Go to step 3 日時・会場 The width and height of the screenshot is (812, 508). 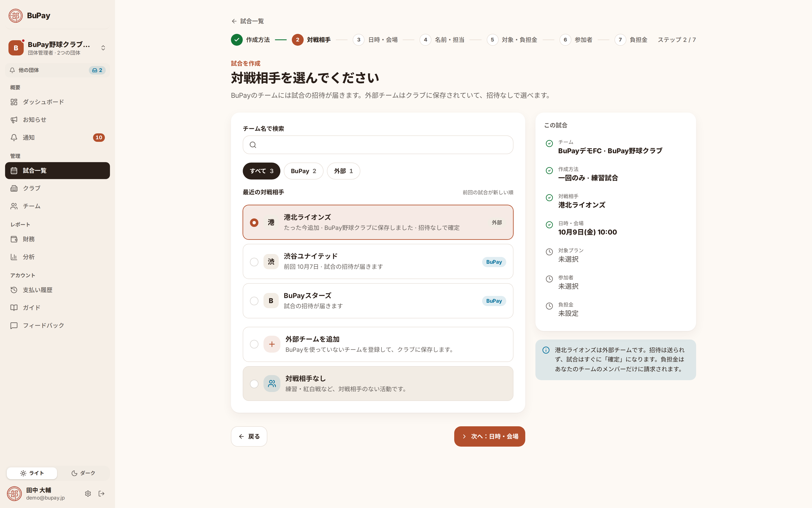pos(375,40)
